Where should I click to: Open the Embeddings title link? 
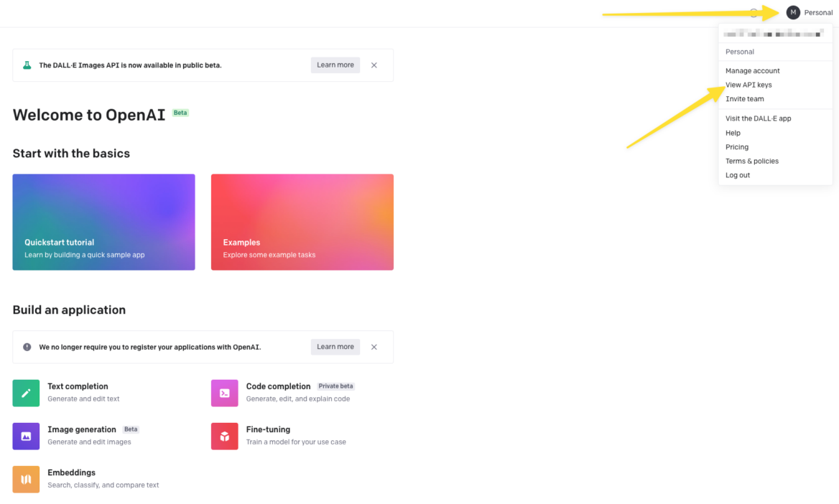click(71, 472)
